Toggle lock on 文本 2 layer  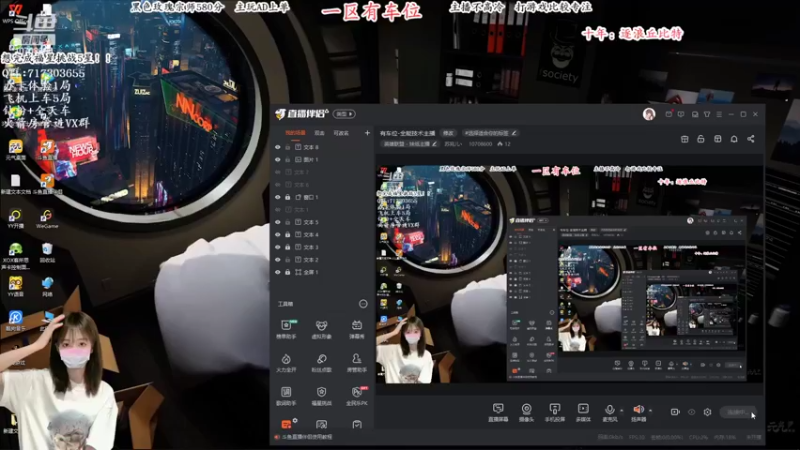pyautogui.click(x=288, y=260)
